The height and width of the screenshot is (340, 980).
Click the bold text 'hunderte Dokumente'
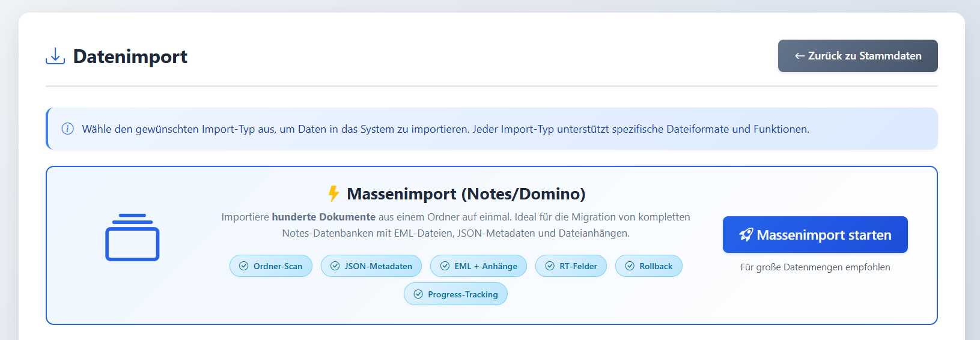pos(323,217)
